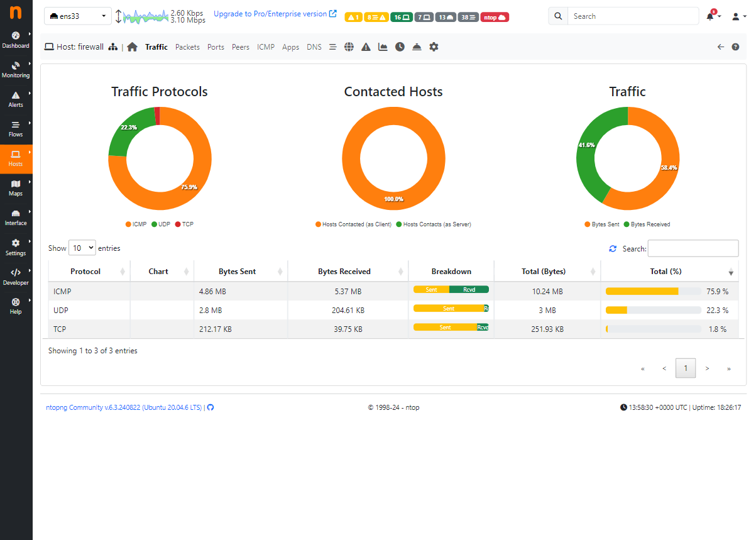Image resolution: width=756 pixels, height=540 pixels.
Task: Toggle Hosts Contacted (as Client) legend
Action: pyautogui.click(x=354, y=224)
